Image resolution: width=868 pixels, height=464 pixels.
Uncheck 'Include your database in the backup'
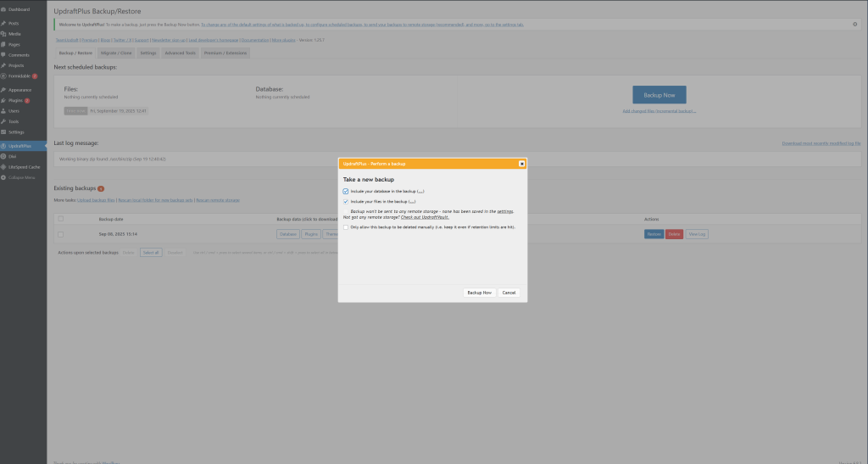pos(346,192)
